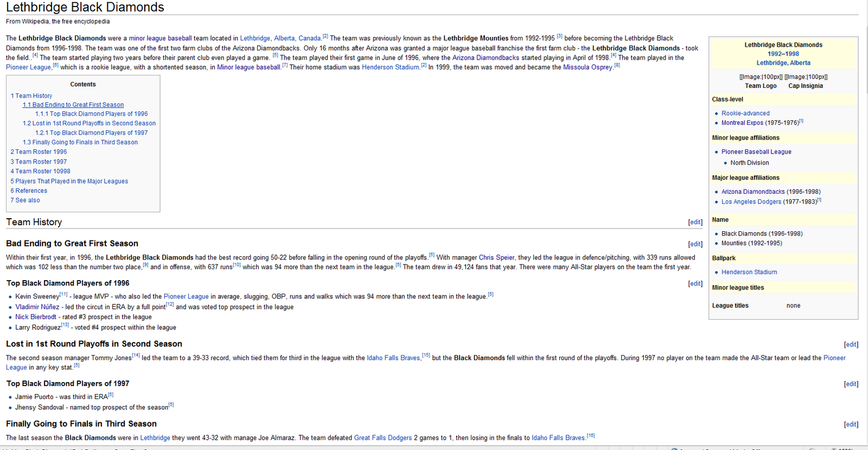Open contents entry Top Black Diamond Players of 1997
868x450 pixels.
92,133
